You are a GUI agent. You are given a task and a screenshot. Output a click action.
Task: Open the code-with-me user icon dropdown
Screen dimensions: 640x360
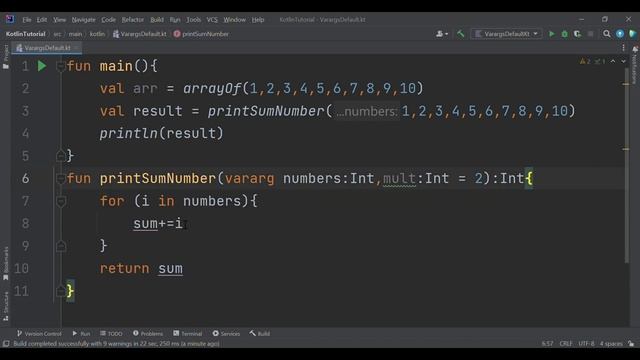coord(442,34)
